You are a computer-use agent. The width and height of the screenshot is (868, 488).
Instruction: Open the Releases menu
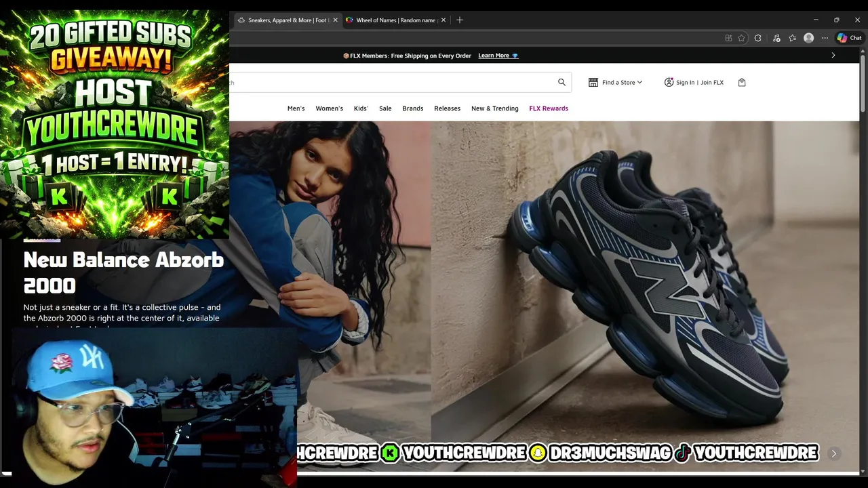447,108
